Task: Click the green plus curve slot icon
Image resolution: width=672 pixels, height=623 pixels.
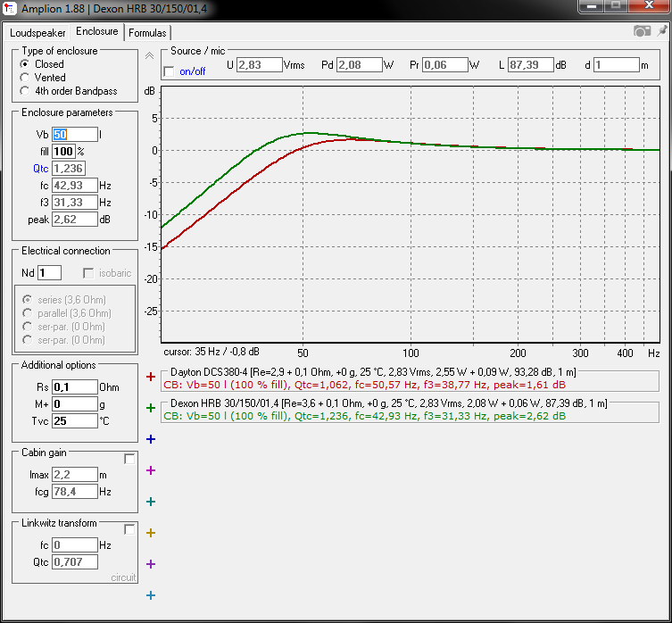Action: [151, 408]
